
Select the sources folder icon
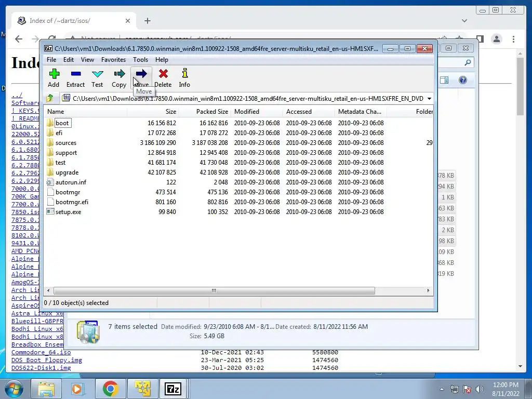click(50, 142)
